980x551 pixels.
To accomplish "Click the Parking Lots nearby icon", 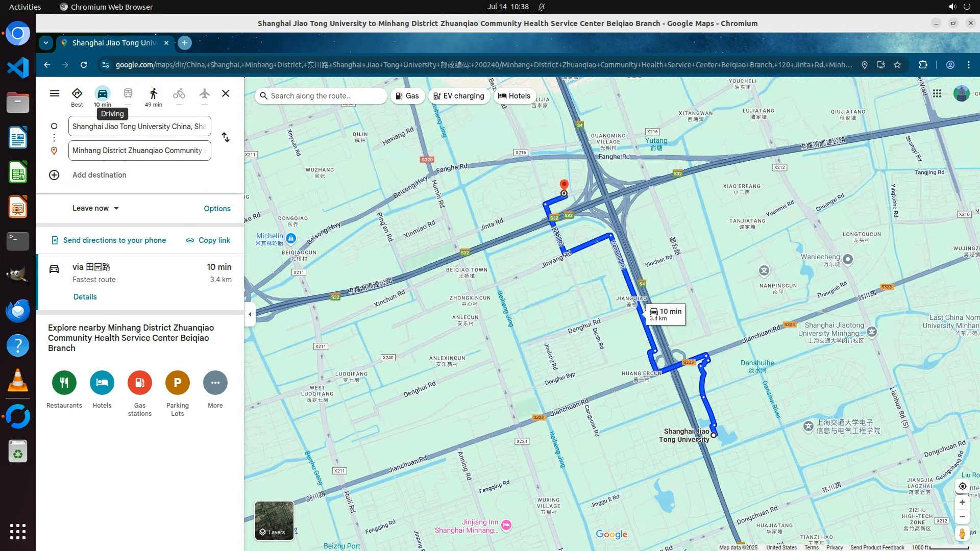I will (177, 383).
